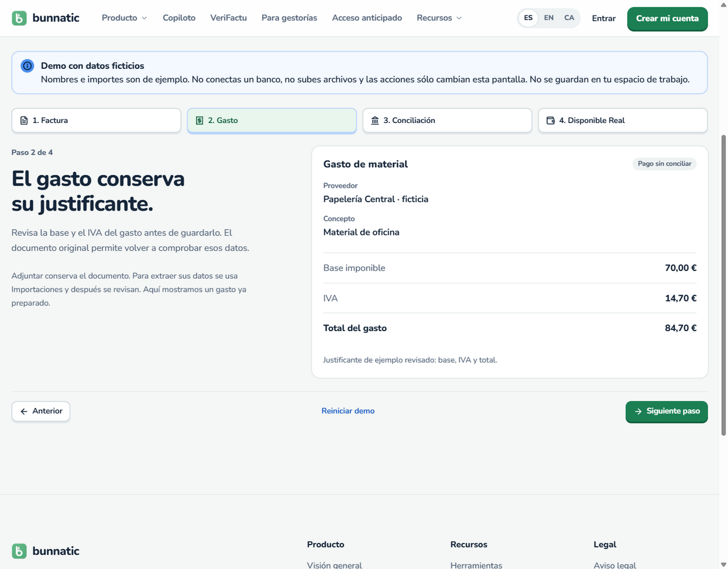Select the 2. Gasto step tab
Image resolution: width=728 pixels, height=569 pixels.
tap(272, 121)
